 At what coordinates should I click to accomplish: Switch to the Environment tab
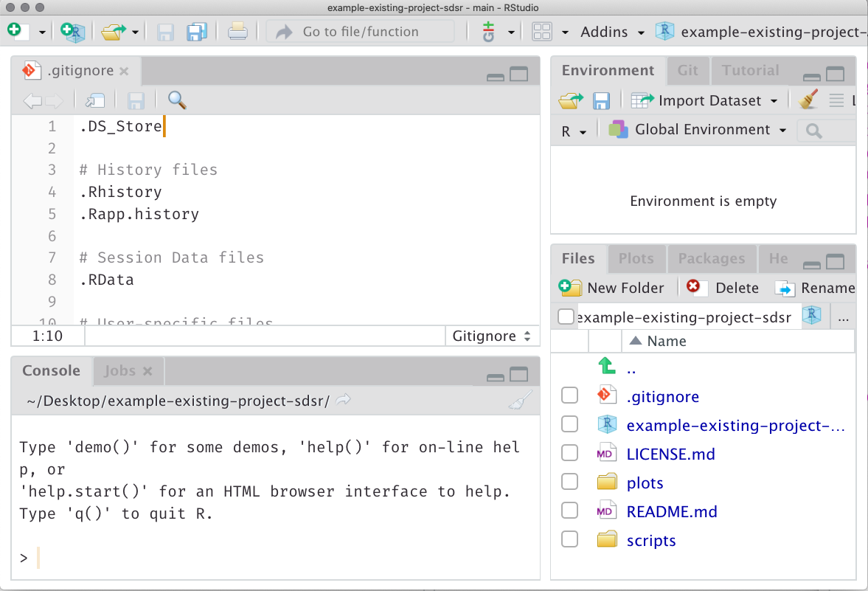point(608,70)
